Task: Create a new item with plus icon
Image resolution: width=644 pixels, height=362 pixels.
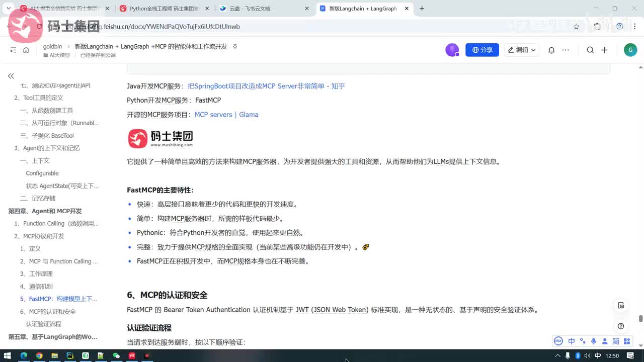Action: 604,50
